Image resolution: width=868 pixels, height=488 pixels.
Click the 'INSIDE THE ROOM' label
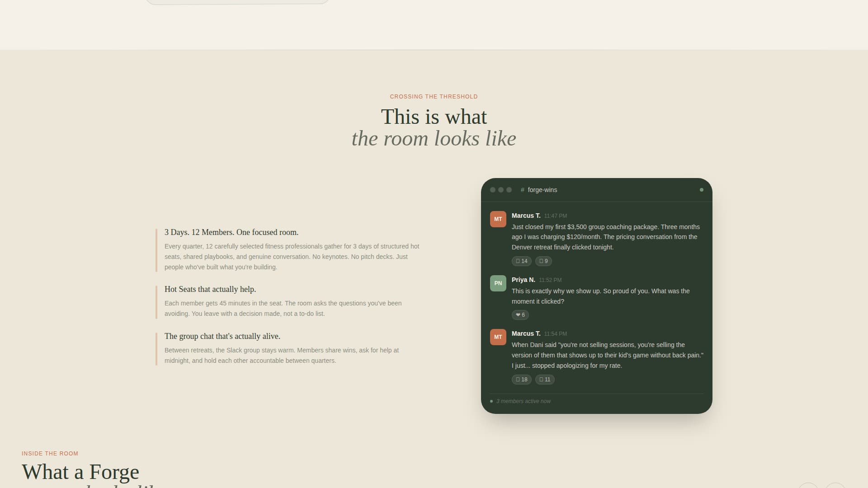50,454
